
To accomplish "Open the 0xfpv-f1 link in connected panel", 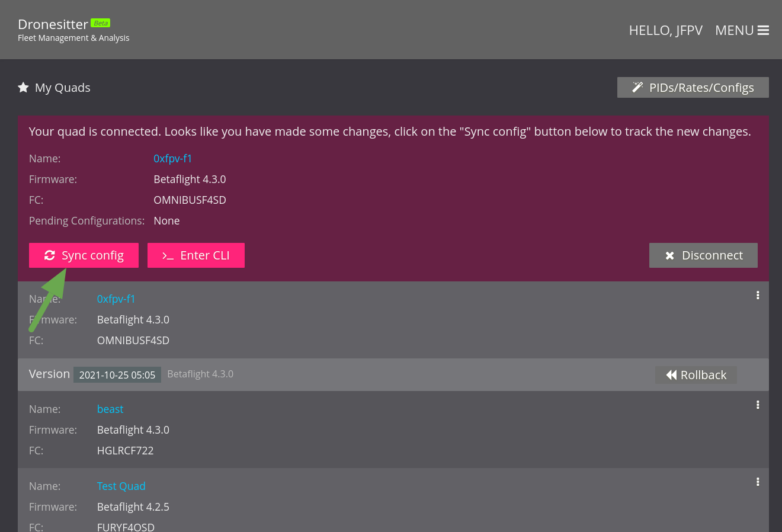I will pyautogui.click(x=172, y=159).
